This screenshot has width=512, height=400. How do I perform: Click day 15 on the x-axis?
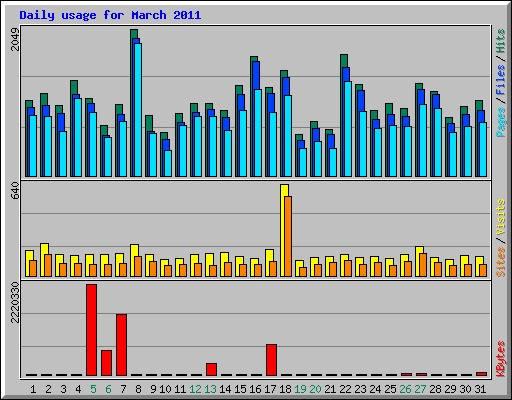(240, 389)
